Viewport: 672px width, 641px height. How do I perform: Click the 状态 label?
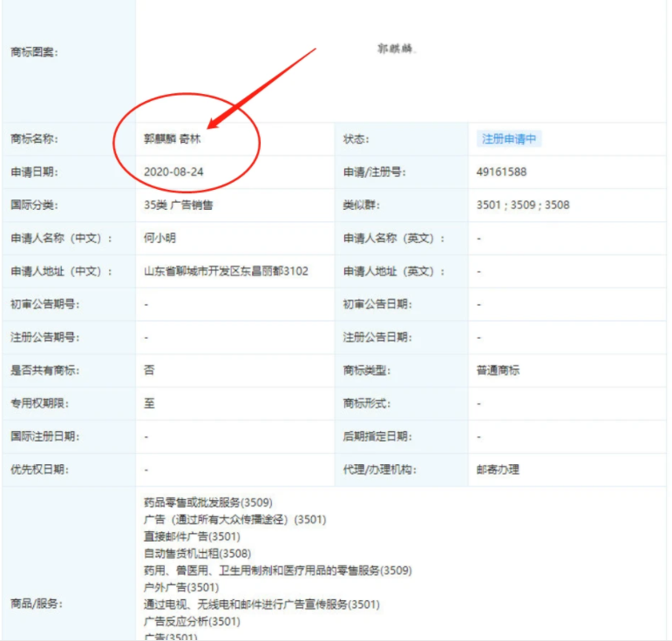coord(356,138)
